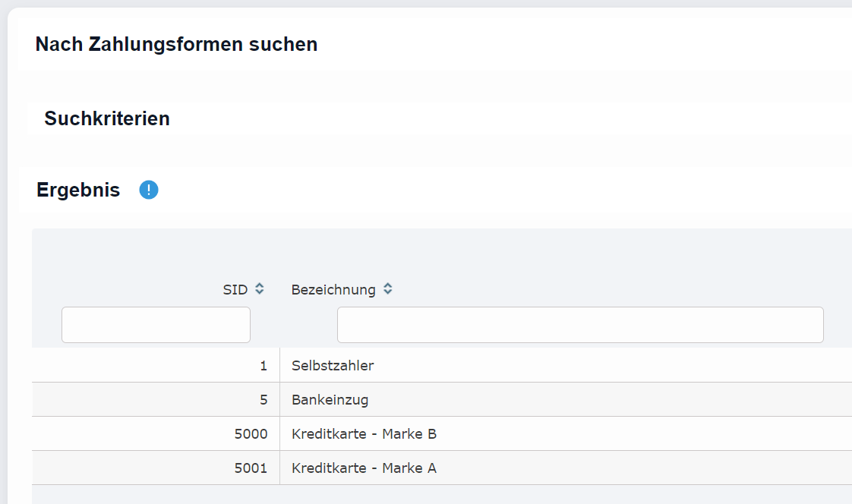The height and width of the screenshot is (504, 852).
Task: Select the SID column header
Action: point(233,289)
